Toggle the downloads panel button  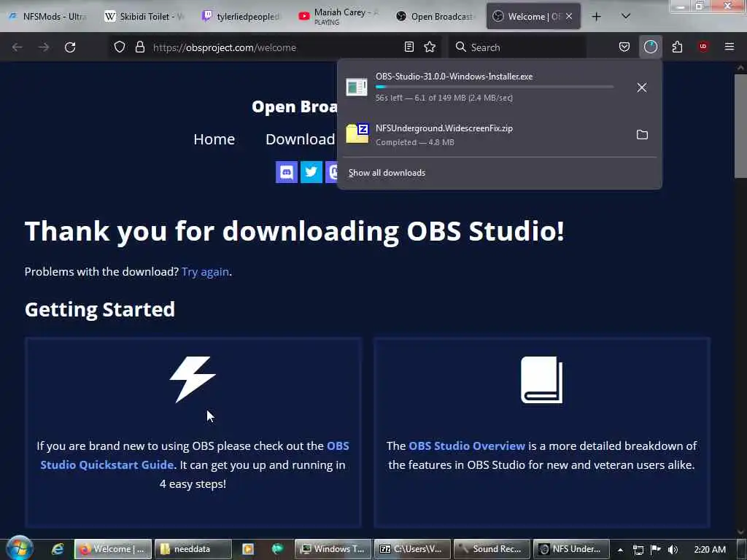[650, 47]
